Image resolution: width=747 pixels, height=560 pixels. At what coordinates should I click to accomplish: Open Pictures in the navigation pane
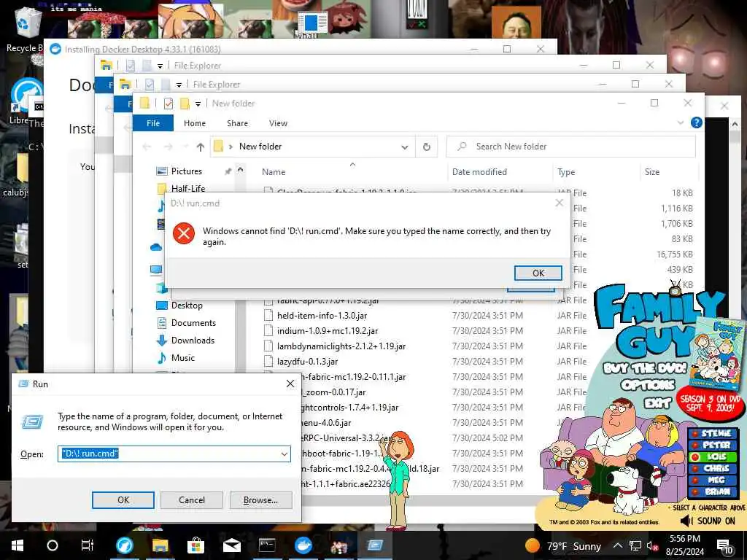pos(186,171)
